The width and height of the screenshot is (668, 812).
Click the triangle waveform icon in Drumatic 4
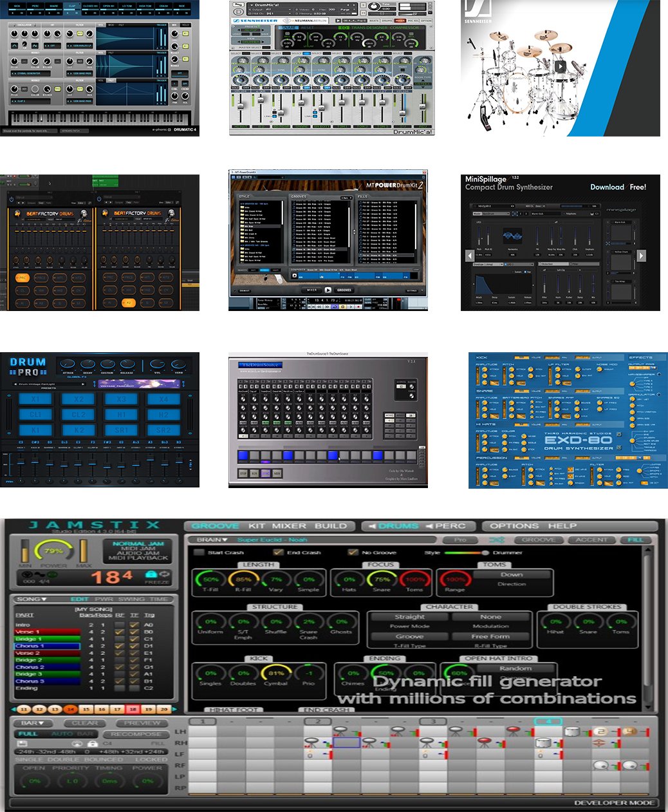tap(14, 45)
